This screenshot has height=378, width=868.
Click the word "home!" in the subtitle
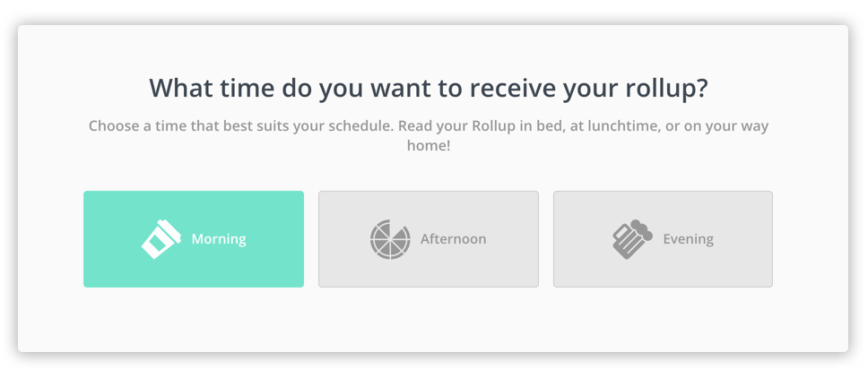point(429,146)
